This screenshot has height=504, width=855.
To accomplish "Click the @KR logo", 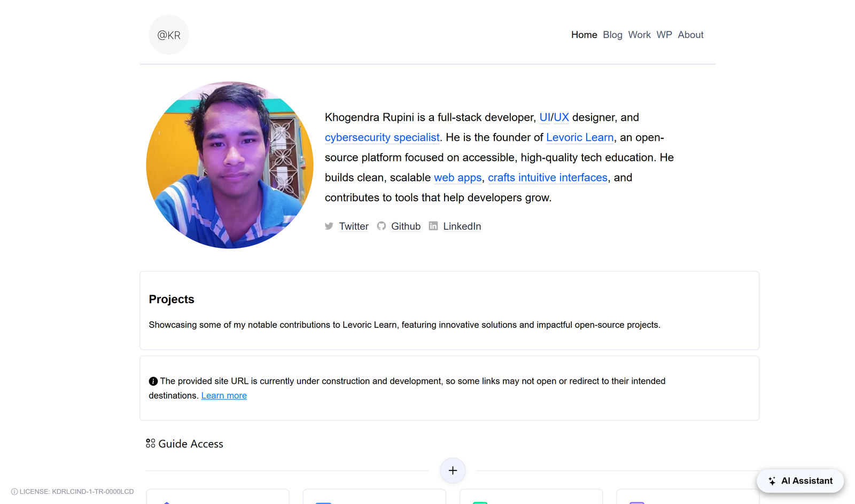I will 168,34.
